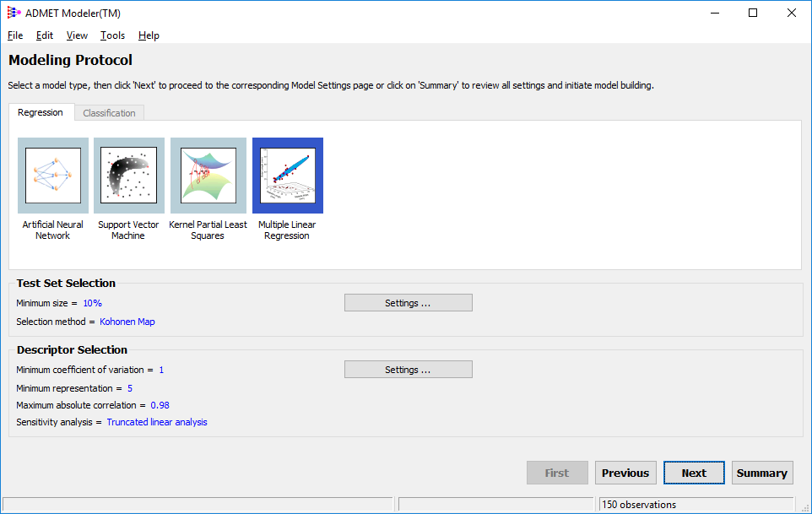Proceed with the Next button

[x=694, y=473]
